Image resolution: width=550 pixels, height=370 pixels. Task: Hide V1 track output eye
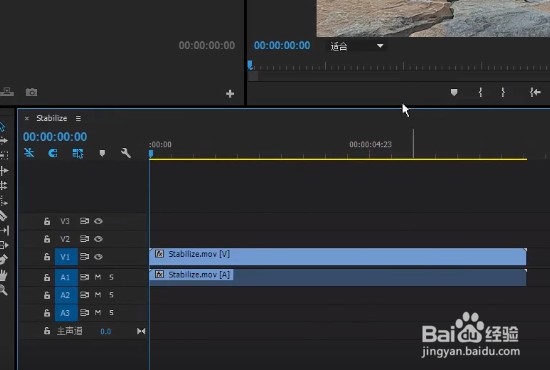tap(98, 257)
